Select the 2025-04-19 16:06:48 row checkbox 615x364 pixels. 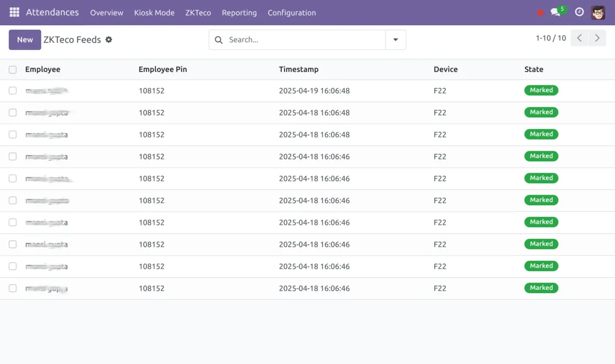pyautogui.click(x=13, y=91)
